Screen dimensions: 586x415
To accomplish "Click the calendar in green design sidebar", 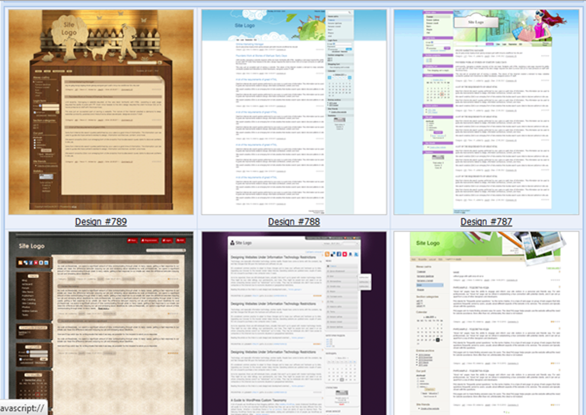I will click(430, 330).
